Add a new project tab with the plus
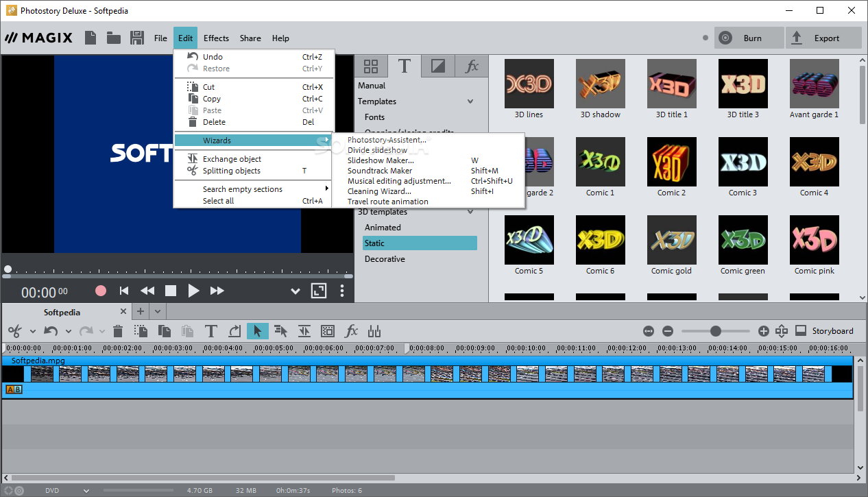The image size is (868, 497). point(141,312)
